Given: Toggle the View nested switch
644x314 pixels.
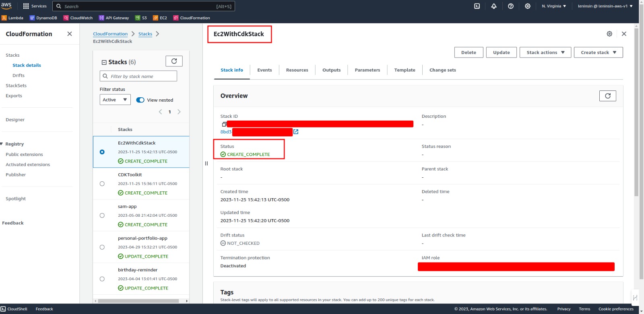Looking at the screenshot, I should pyautogui.click(x=140, y=100).
